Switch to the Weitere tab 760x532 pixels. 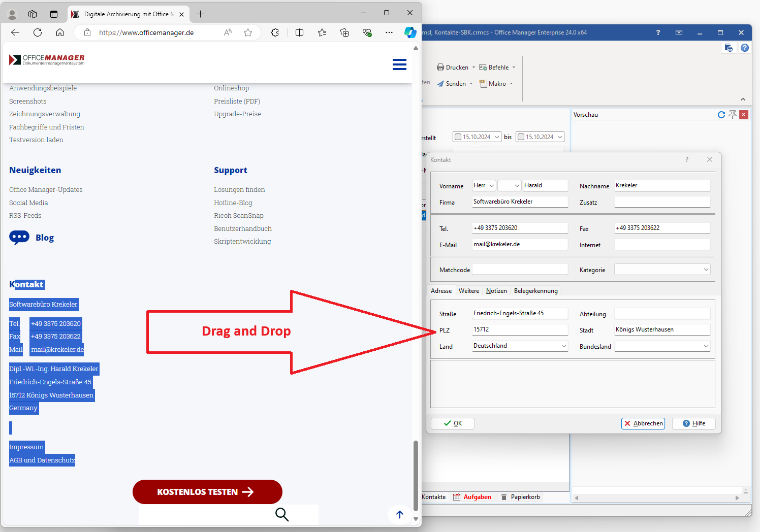(x=469, y=291)
